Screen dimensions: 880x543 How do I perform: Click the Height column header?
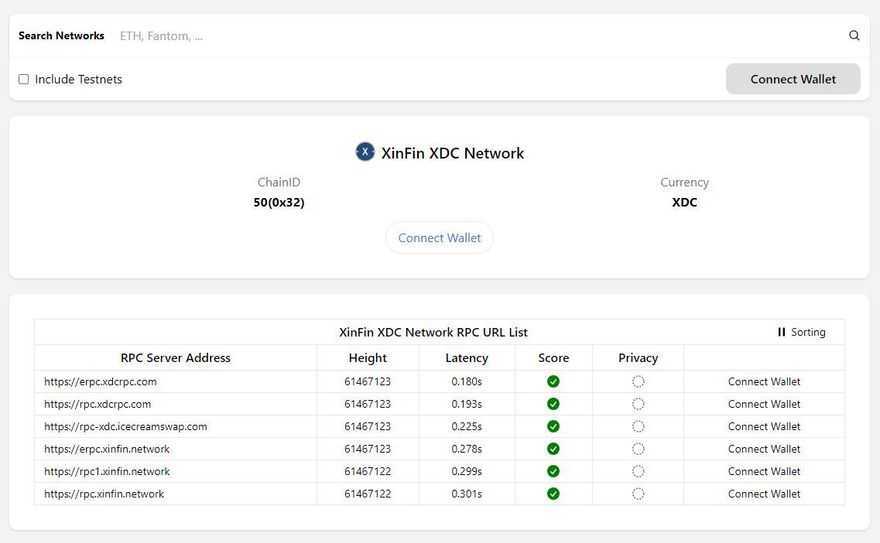368,358
